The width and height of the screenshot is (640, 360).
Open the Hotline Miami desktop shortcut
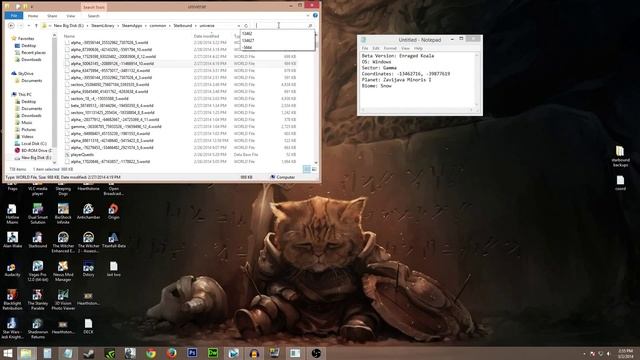point(12,213)
